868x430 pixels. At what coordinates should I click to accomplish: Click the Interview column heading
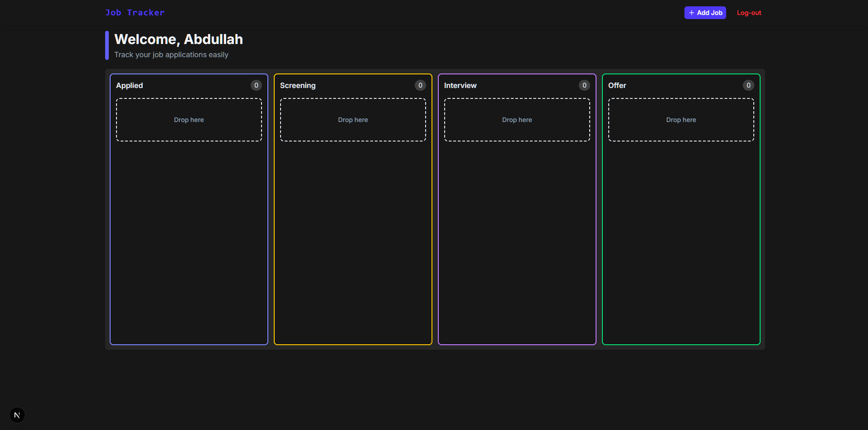[x=460, y=85]
